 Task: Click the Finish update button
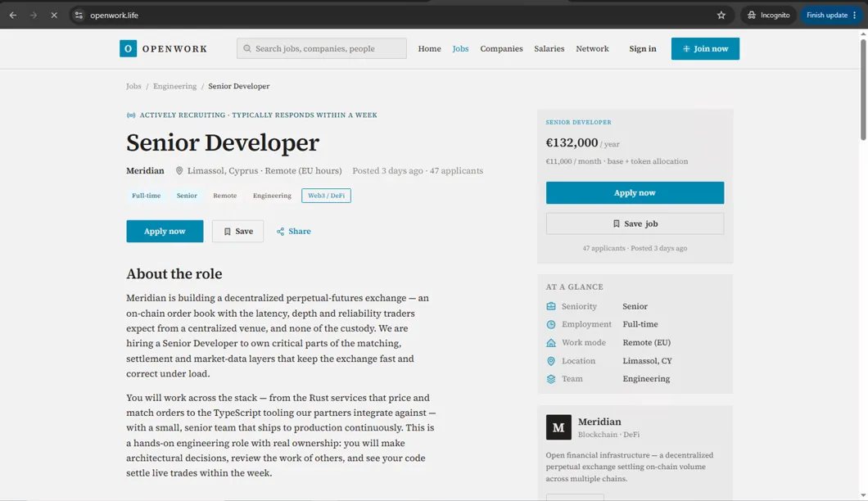coord(831,15)
